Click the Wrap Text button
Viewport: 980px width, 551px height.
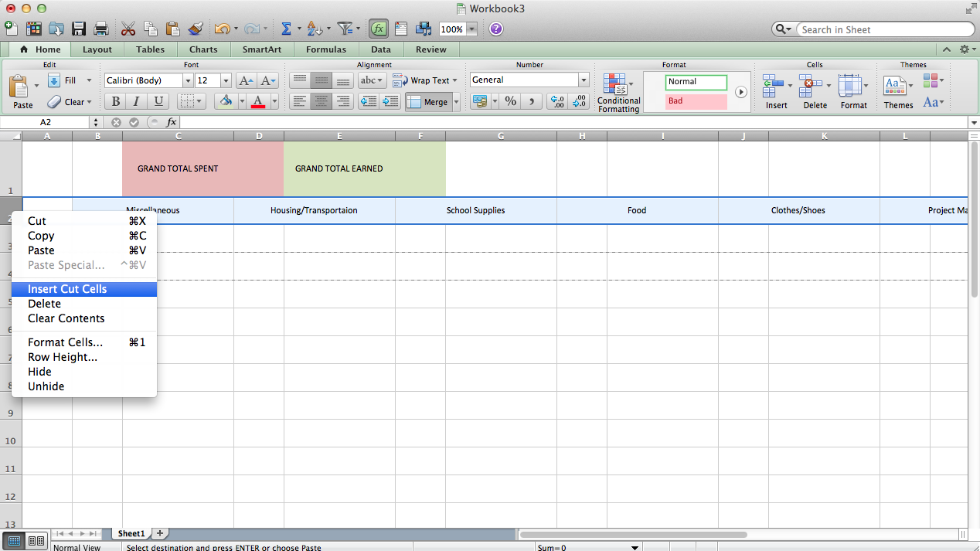pos(424,80)
